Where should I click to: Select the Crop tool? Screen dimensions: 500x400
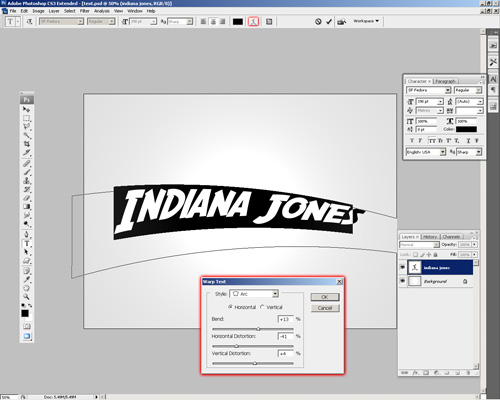pyautogui.click(x=26, y=144)
